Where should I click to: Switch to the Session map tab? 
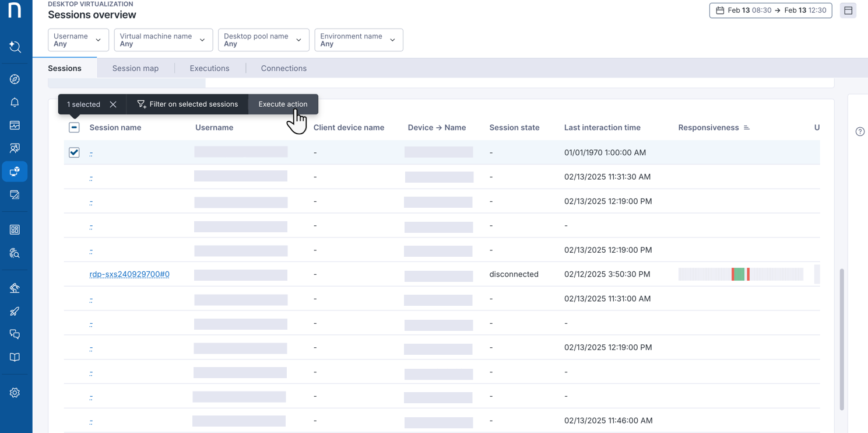coord(135,68)
